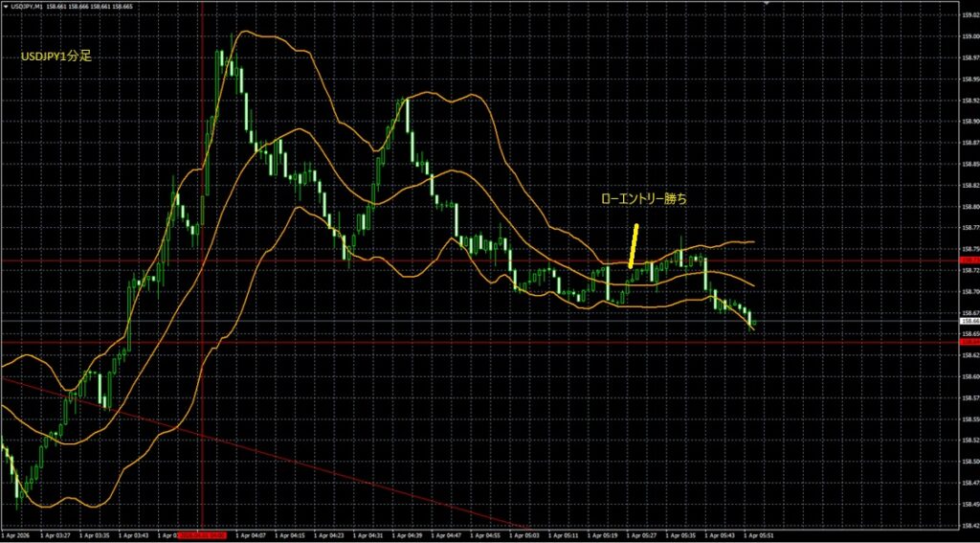Click the white current price tag 158.66

pyautogui.click(x=970, y=321)
